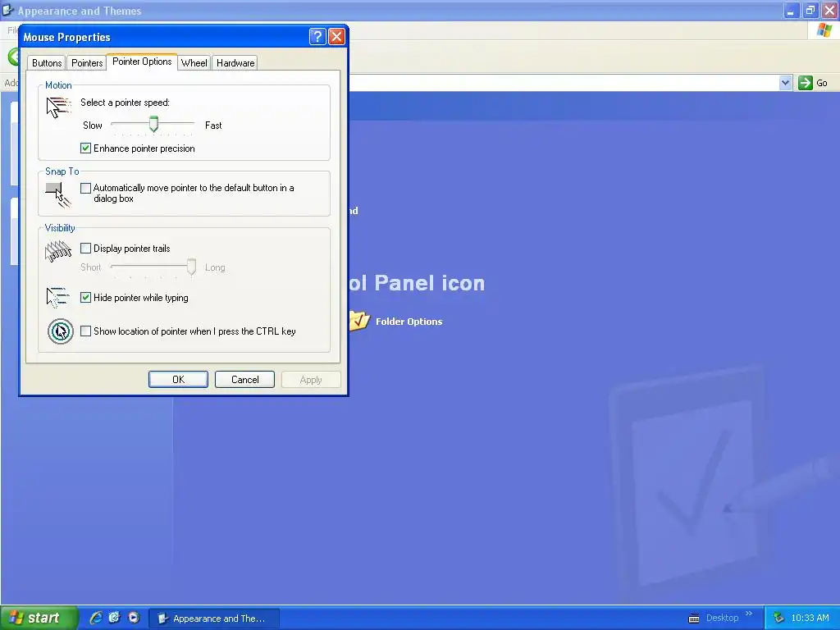
Task: Click the Snap To pointer icon
Action: (x=58, y=195)
